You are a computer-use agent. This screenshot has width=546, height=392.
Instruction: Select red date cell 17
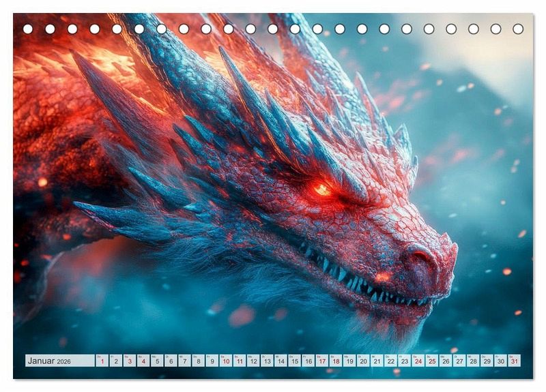(322, 361)
